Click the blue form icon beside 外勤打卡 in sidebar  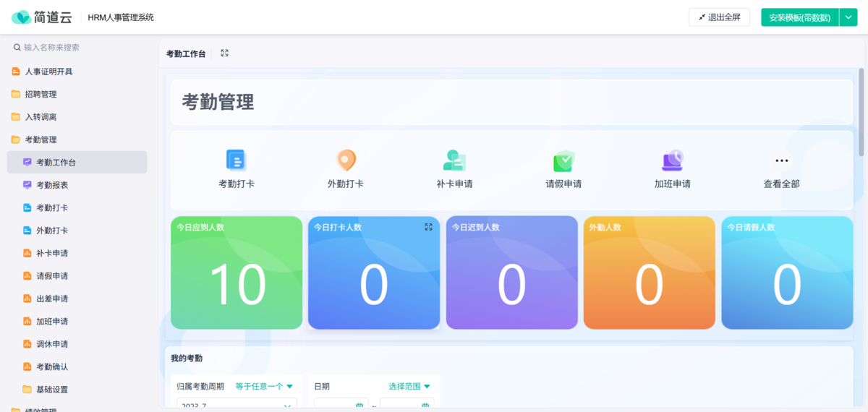[x=27, y=231]
